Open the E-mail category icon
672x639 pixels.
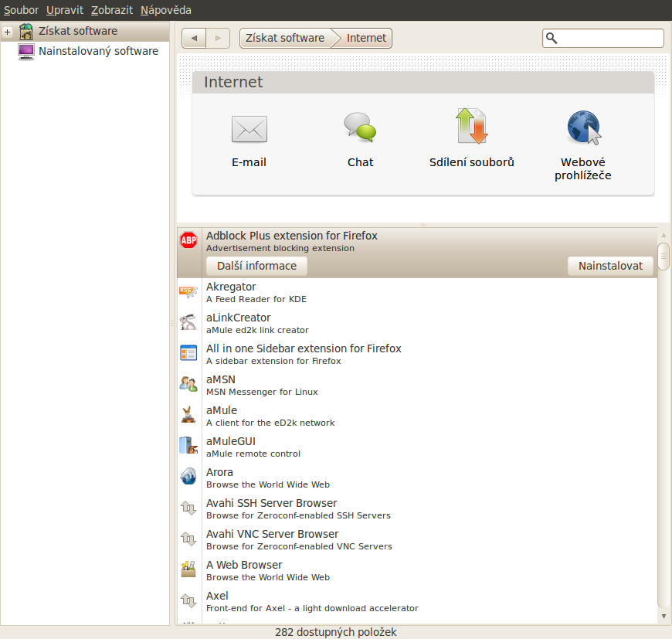click(x=249, y=129)
